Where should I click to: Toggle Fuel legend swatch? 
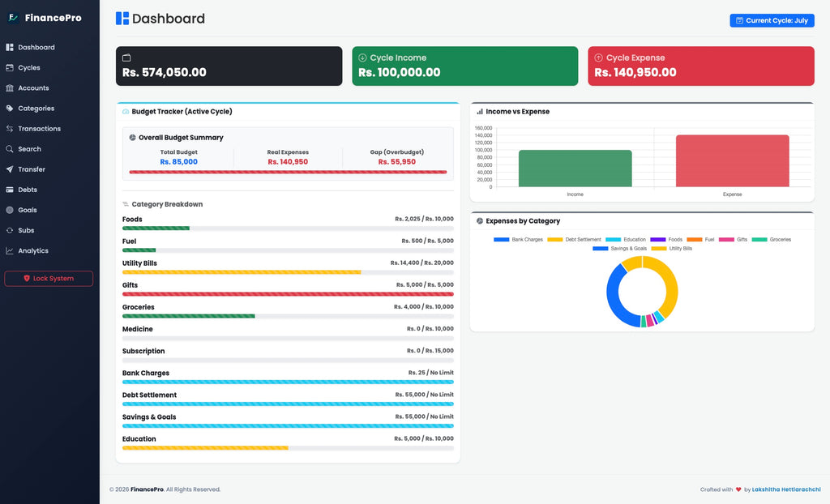pyautogui.click(x=695, y=240)
